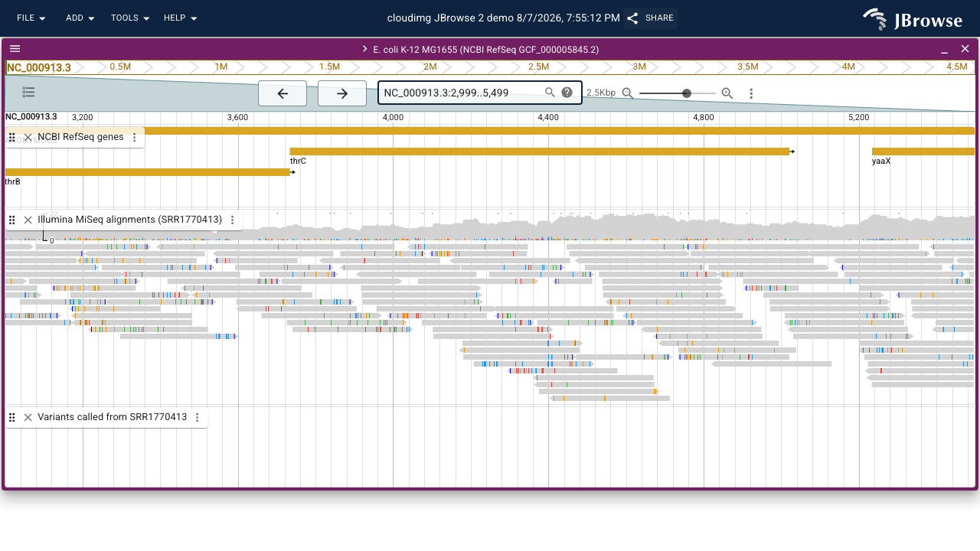The height and width of the screenshot is (551, 980).
Task: Open the ADD menu
Action: pos(80,18)
